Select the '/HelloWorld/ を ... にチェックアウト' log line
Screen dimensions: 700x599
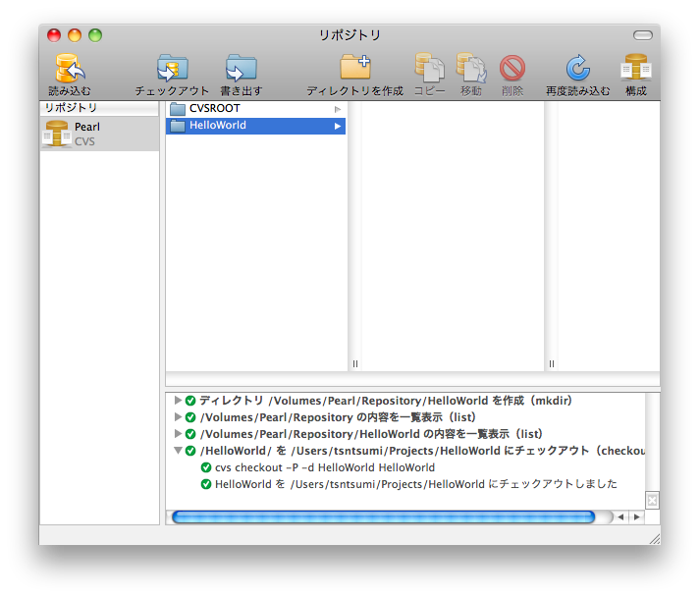422,451
